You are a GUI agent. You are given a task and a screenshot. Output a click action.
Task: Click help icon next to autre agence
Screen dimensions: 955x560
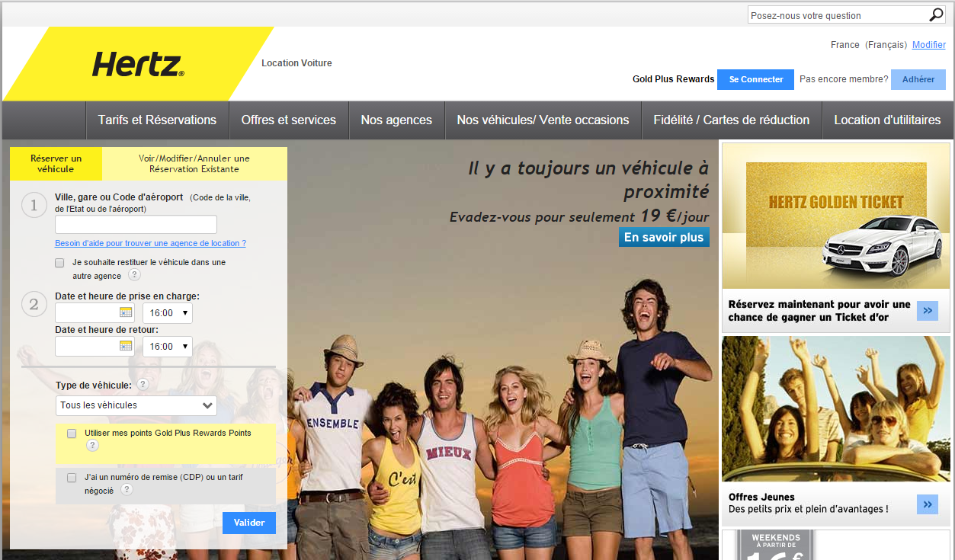click(x=134, y=275)
